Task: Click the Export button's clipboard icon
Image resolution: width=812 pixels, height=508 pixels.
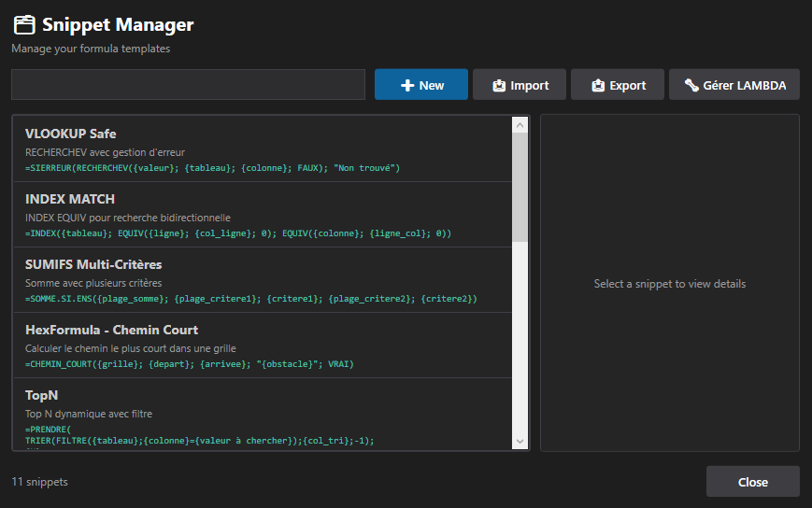Action: tap(598, 85)
